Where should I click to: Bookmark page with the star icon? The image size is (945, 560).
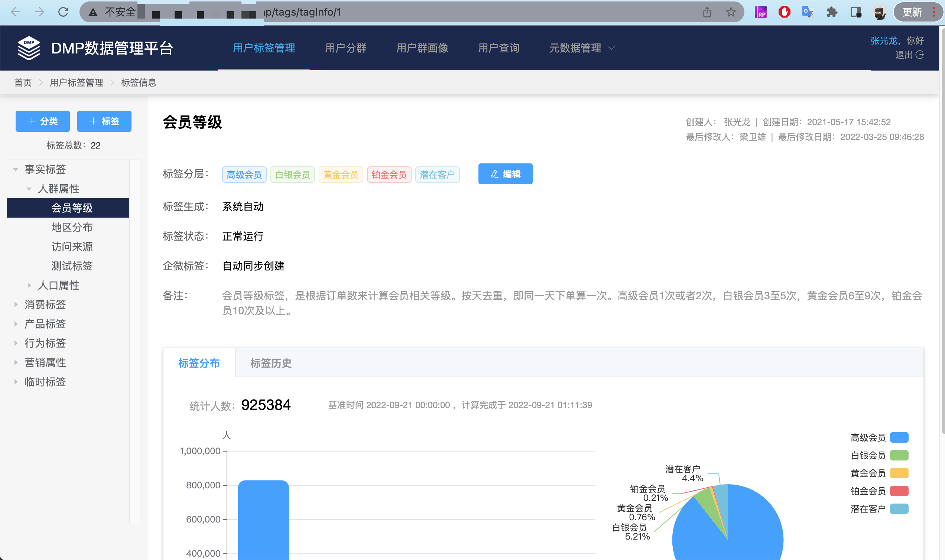click(731, 13)
